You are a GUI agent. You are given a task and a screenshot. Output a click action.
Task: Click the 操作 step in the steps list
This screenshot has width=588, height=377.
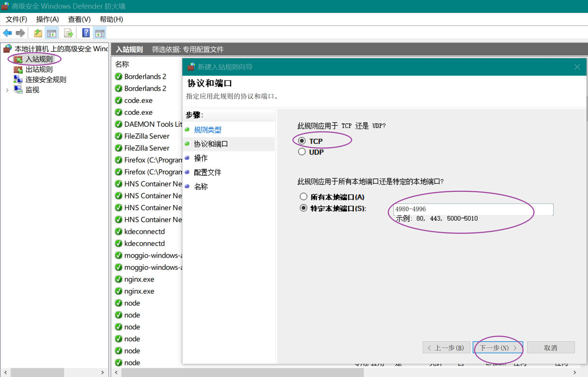pos(201,158)
